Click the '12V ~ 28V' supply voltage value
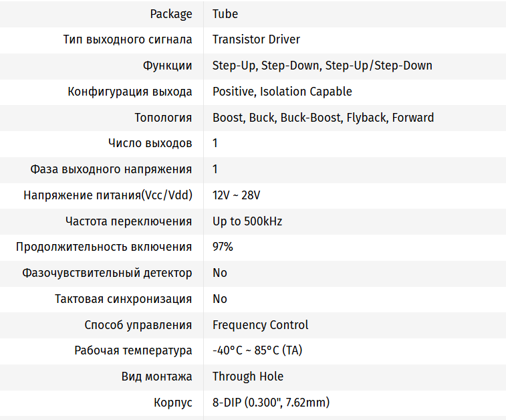Image resolution: width=506 pixels, height=420 pixels. point(236,195)
